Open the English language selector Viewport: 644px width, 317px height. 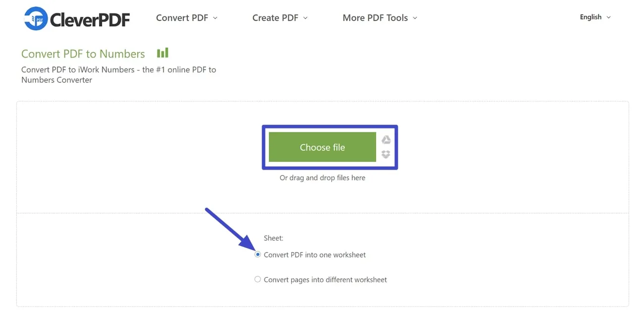[594, 17]
